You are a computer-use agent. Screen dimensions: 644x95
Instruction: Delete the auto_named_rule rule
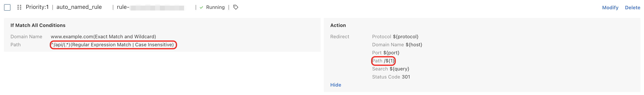[x=632, y=7]
